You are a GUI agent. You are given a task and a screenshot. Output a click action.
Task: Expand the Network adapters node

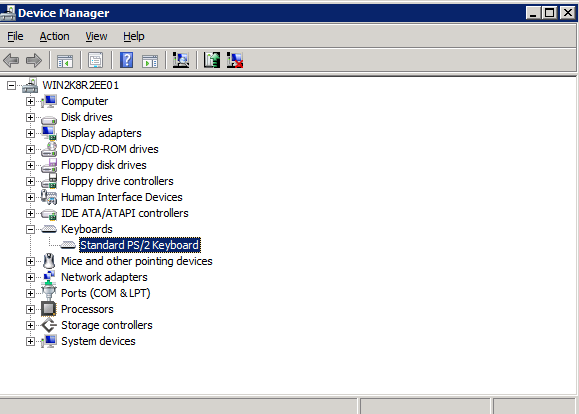tap(30, 277)
